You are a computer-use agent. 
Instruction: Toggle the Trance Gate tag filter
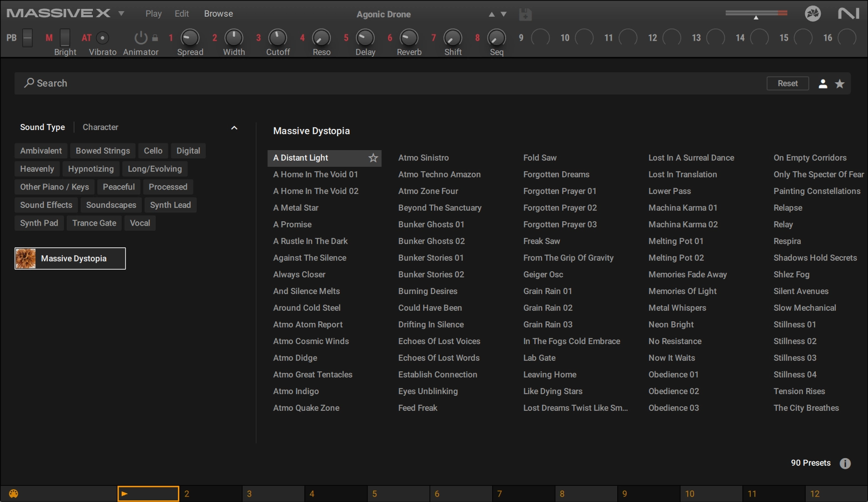pos(95,223)
